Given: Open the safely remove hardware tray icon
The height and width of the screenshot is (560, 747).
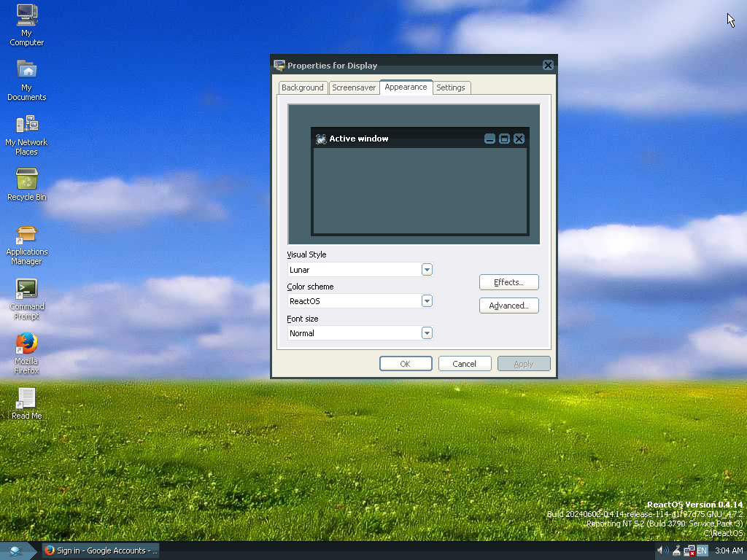Looking at the screenshot, I should pos(676,551).
